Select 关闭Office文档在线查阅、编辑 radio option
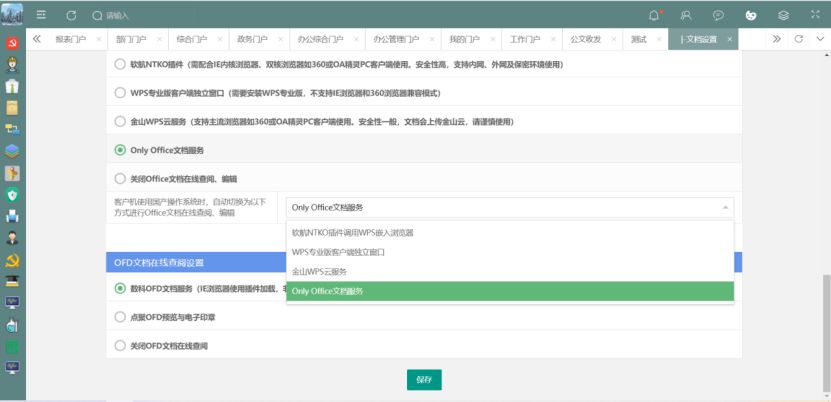 [x=120, y=178]
